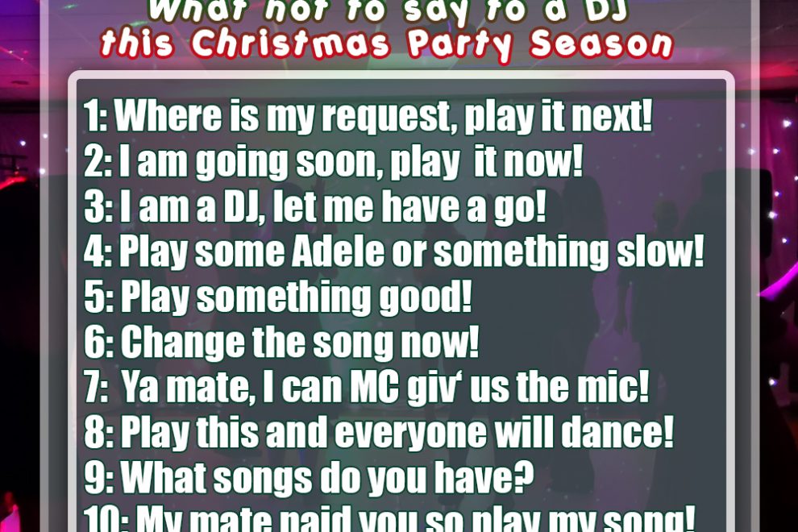Click the number '1:' at list start
798x532 pixels.
tap(96, 116)
